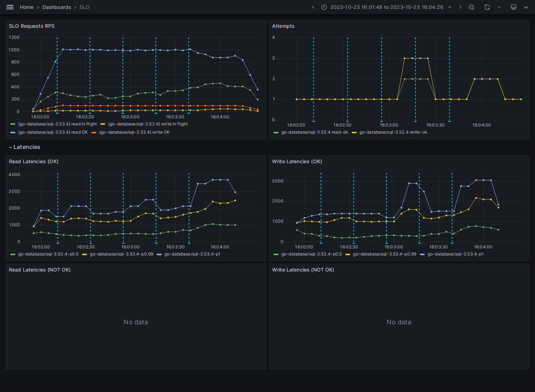Viewport: 535px width, 392px height.
Task: Toggle p0.5 legend in Read Latencies
Action: tap(48, 254)
